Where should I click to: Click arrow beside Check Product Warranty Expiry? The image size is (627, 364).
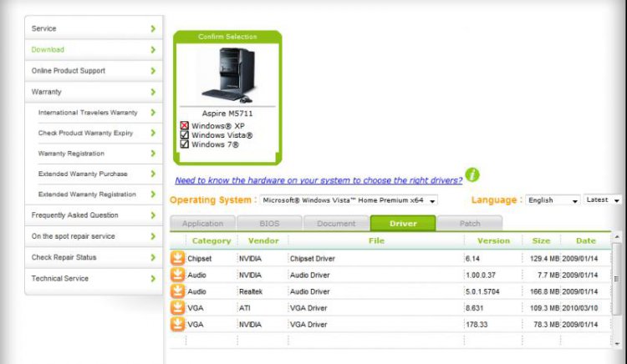[x=153, y=133]
